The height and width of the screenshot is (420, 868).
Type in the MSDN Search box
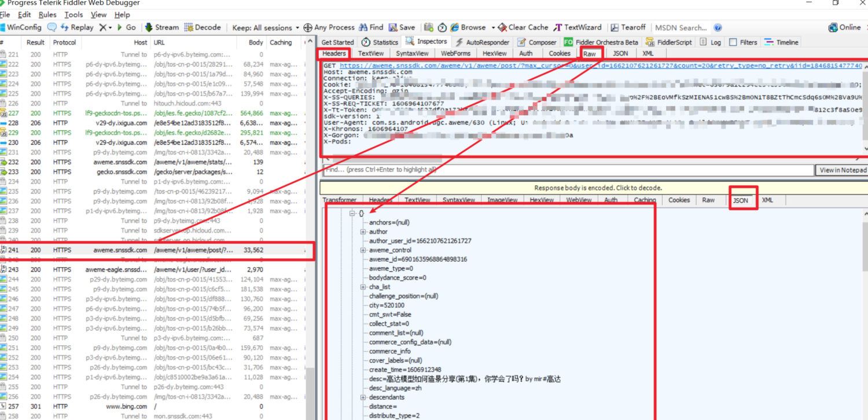coord(682,27)
